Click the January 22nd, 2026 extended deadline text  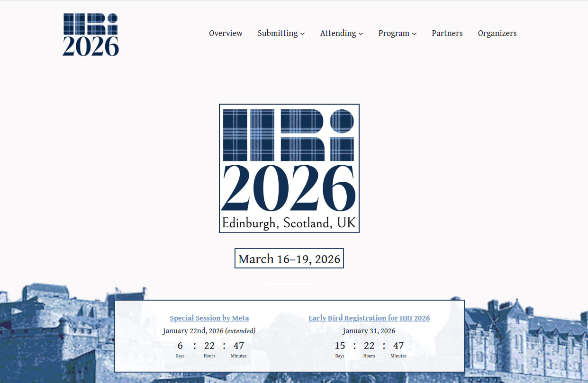(209, 331)
